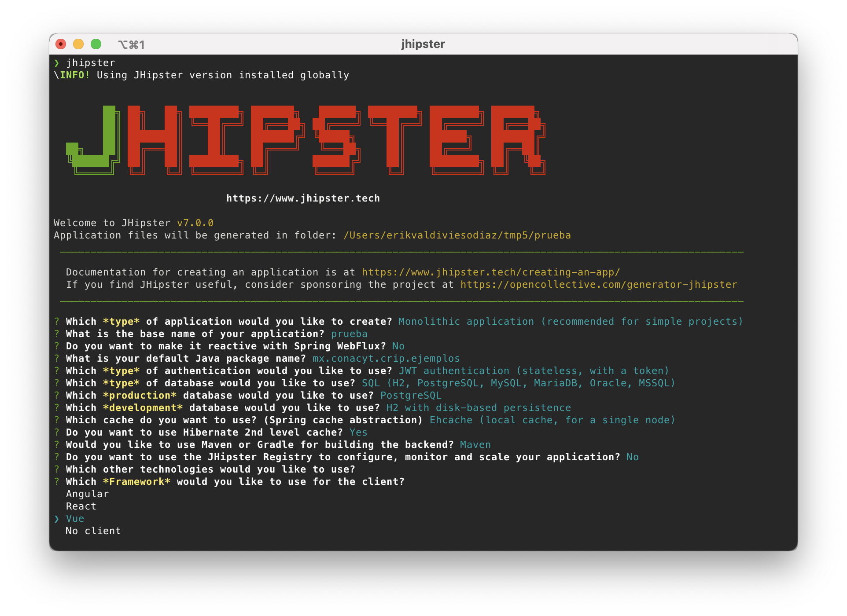Click the folder path /Users/erikvaldiviesodiaz/tmp5/prueba
The image size is (847, 616).
click(x=457, y=235)
